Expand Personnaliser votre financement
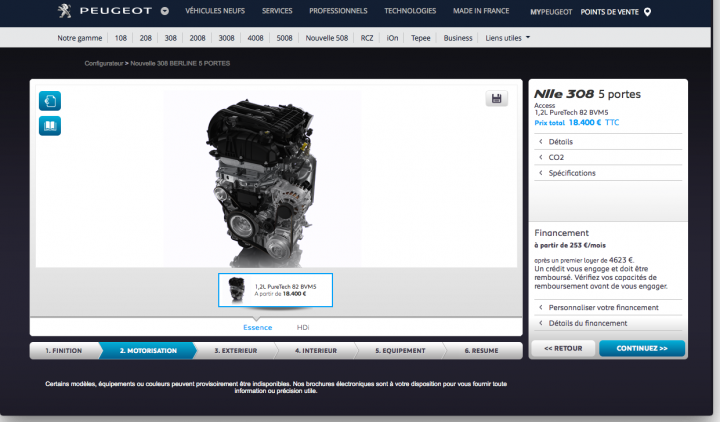The height and width of the screenshot is (422, 720). click(x=608, y=307)
